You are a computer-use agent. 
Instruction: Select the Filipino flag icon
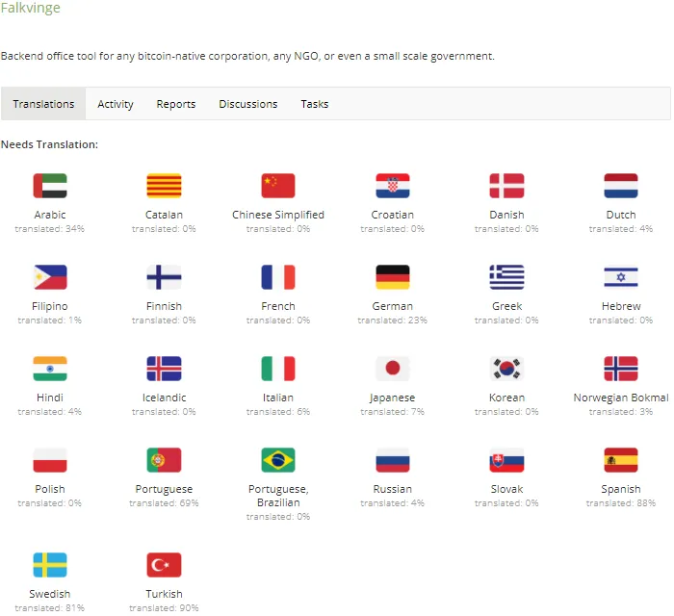click(x=50, y=277)
